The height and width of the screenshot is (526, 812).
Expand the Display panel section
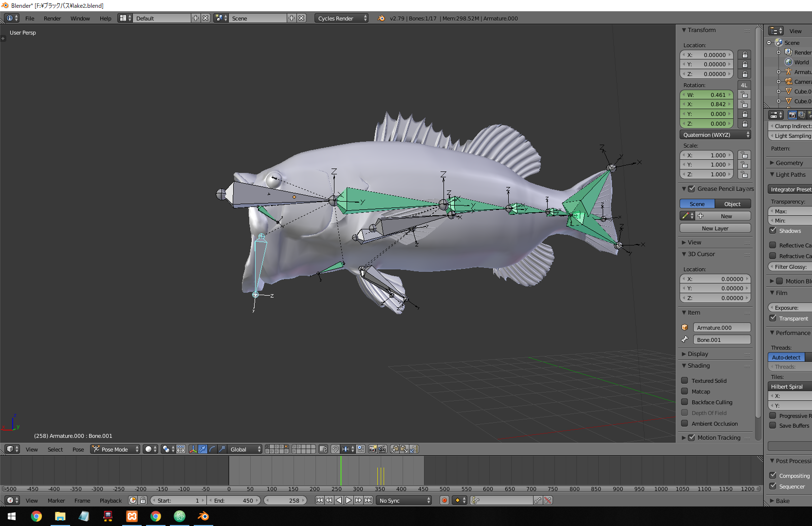point(698,354)
